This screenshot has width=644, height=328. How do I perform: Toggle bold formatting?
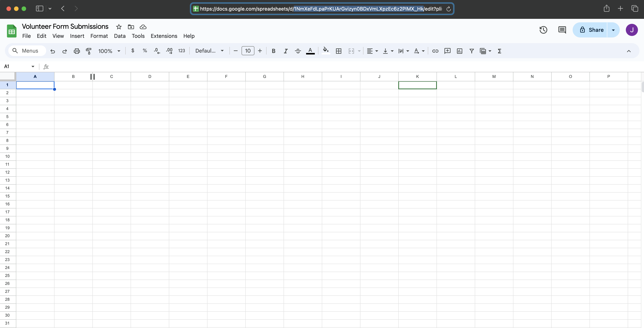274,51
